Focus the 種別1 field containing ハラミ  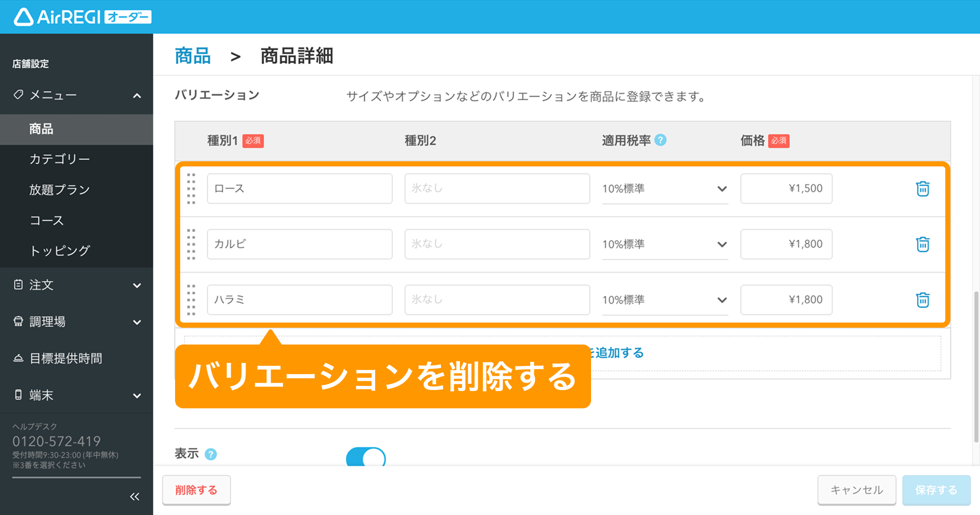pos(300,300)
